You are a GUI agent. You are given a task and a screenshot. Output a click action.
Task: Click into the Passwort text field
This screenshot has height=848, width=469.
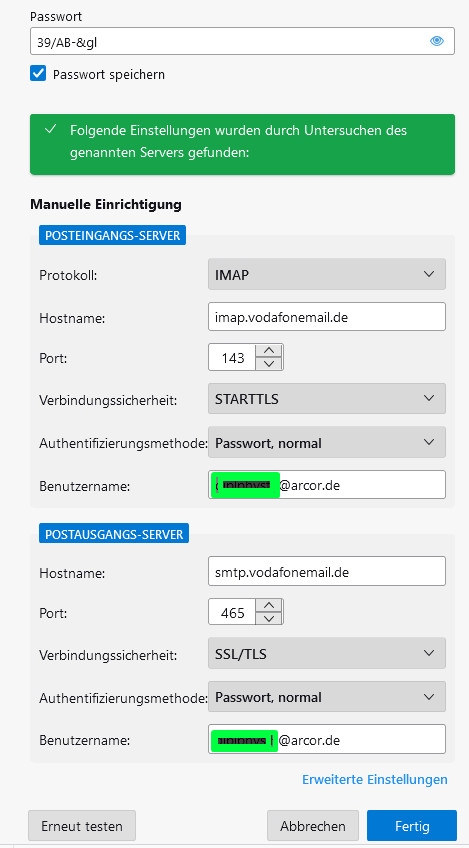227,41
